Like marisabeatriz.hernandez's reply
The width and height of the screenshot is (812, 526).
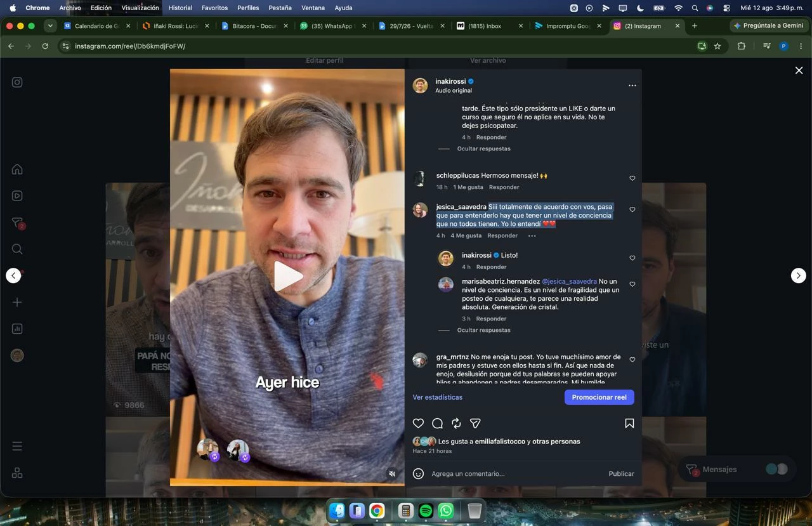[632, 284]
